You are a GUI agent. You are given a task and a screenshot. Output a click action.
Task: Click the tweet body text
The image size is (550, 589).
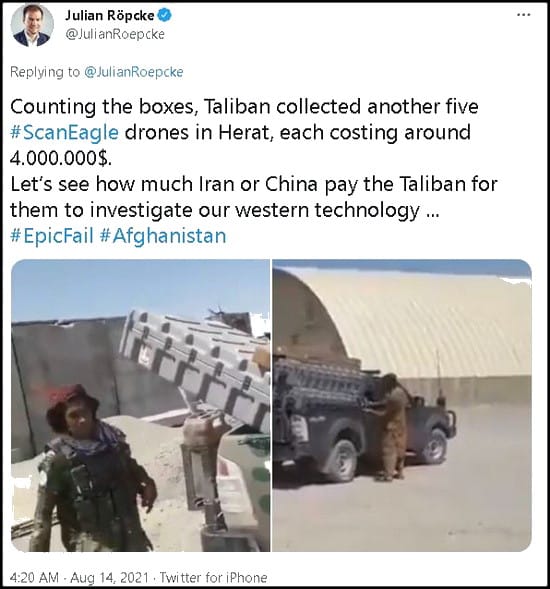[x=254, y=171]
